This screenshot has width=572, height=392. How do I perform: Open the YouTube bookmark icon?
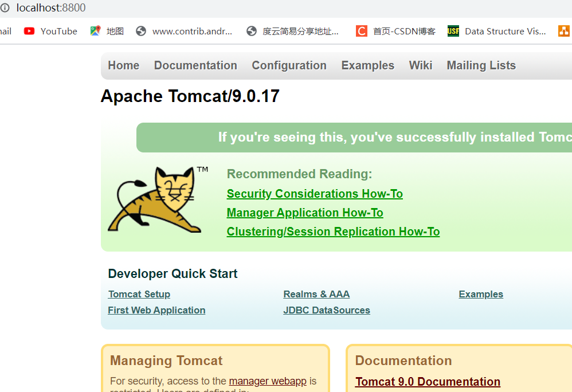click(29, 32)
